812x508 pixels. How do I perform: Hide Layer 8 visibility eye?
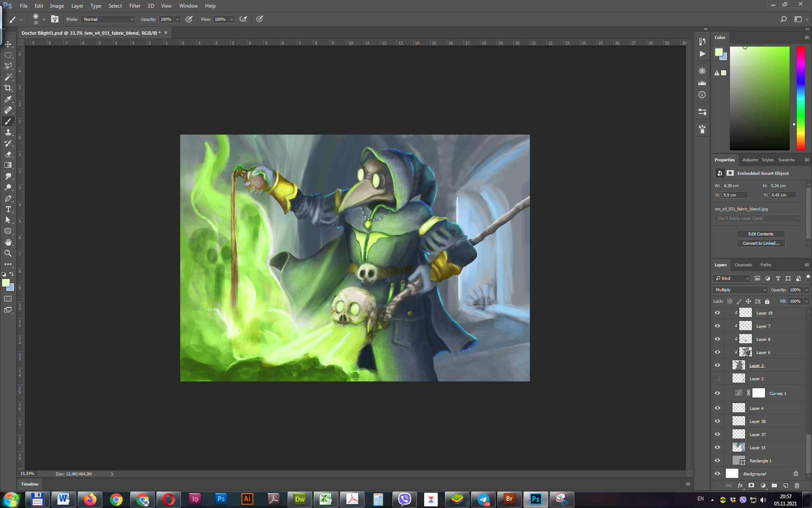tap(717, 340)
